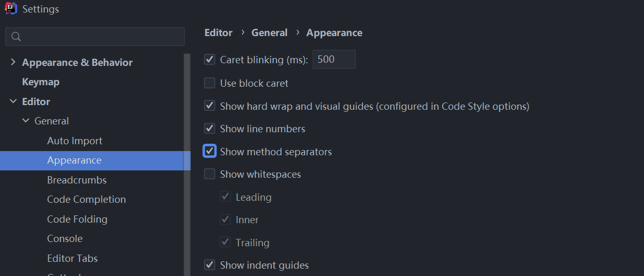Screen dimensions: 644x276
Task: Select Auto Import in the sidebar
Action: pos(75,141)
